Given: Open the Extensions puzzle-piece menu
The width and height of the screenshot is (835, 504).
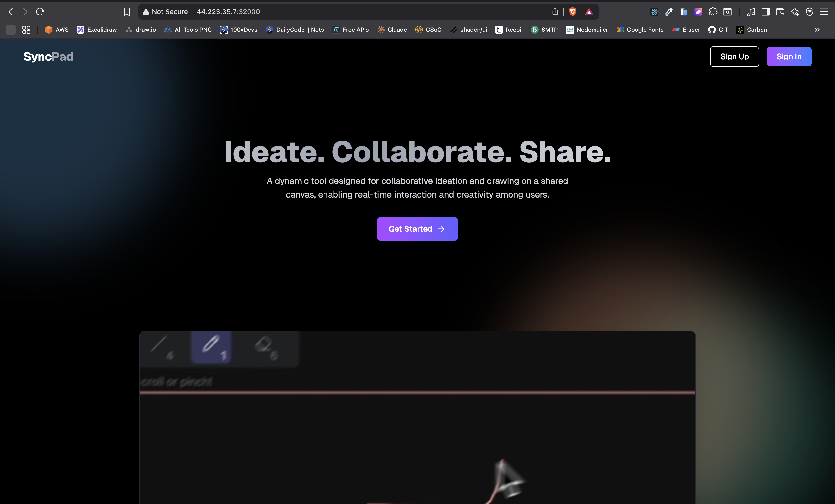Looking at the screenshot, I should tap(713, 12).
